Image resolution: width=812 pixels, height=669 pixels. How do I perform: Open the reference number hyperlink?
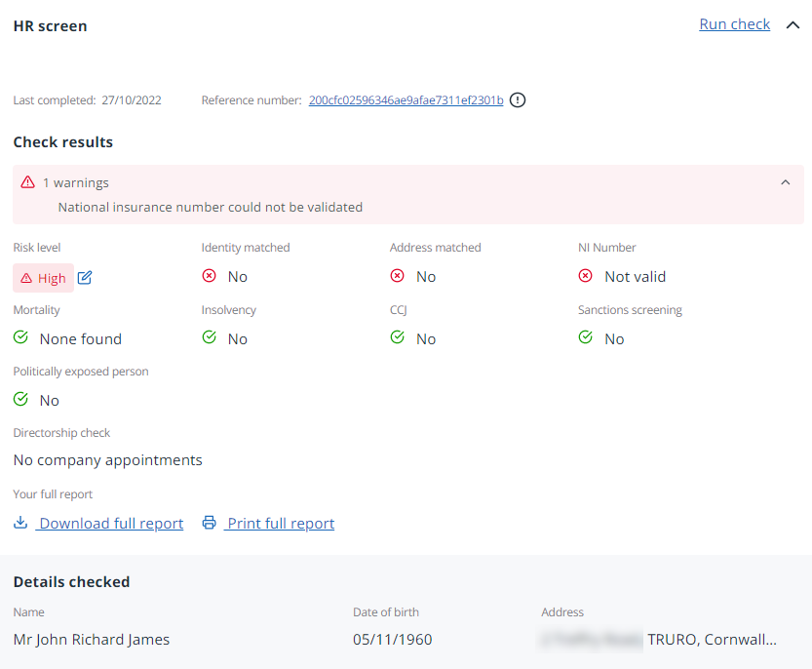coord(406,100)
